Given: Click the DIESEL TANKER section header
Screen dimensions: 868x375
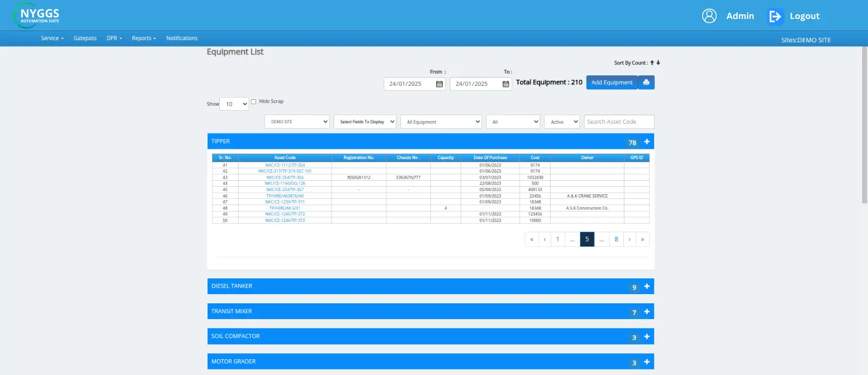Looking at the screenshot, I should tap(431, 286).
